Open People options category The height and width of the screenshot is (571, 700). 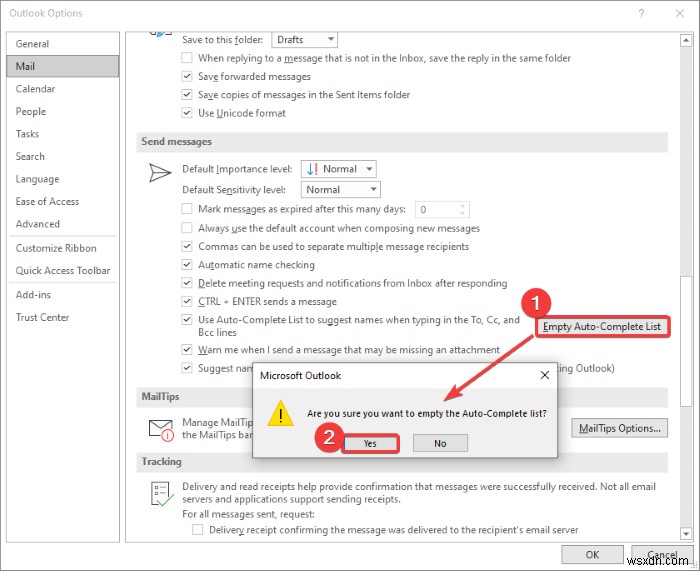tap(63, 111)
